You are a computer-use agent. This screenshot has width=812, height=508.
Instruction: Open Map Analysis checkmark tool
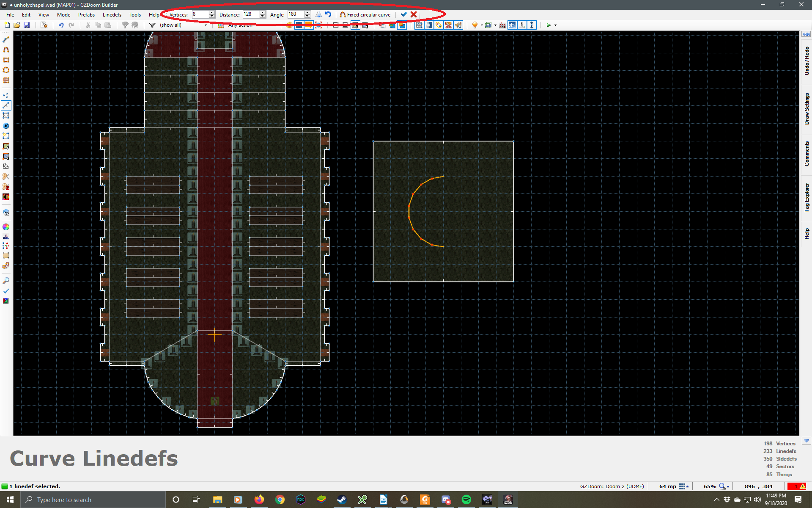(x=6, y=291)
